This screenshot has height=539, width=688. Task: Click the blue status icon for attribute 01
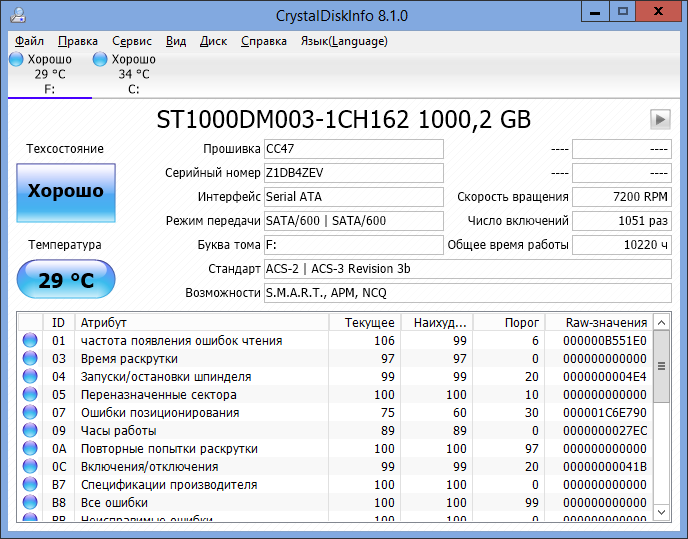coord(31,341)
